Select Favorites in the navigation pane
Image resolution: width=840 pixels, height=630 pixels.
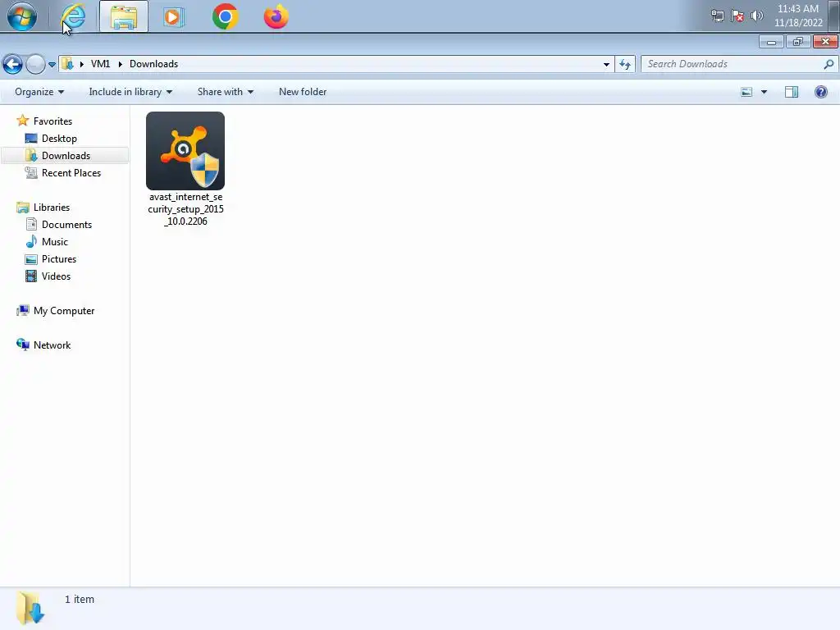pos(52,121)
